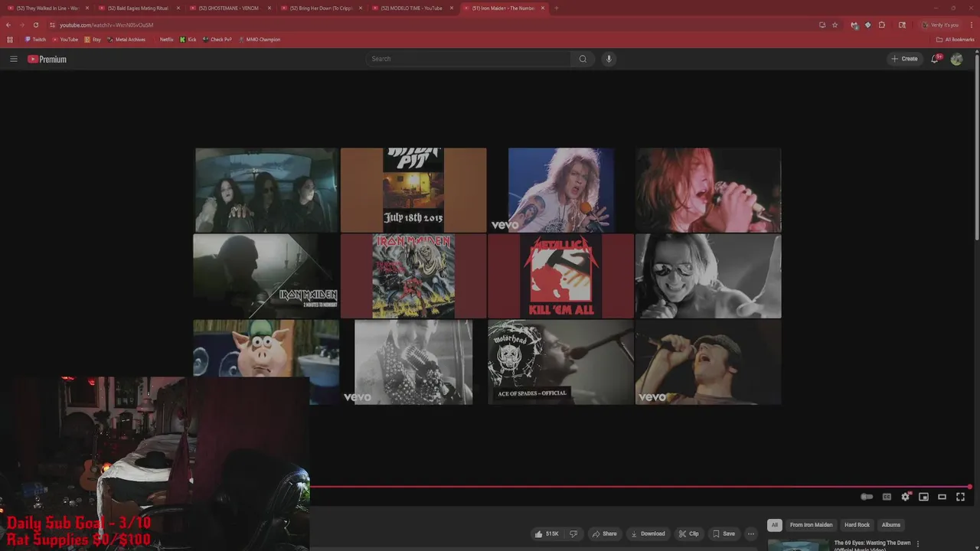Bookmark this page with the star
The height and width of the screenshot is (551, 980).
click(835, 24)
